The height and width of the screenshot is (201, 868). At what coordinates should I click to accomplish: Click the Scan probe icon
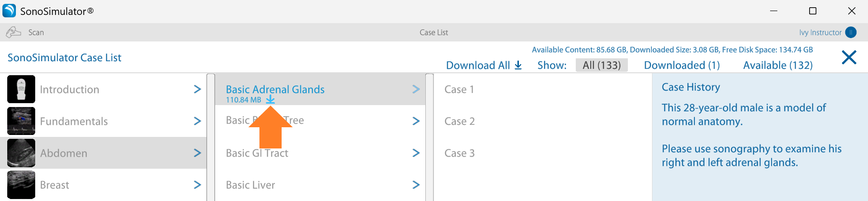click(x=14, y=32)
